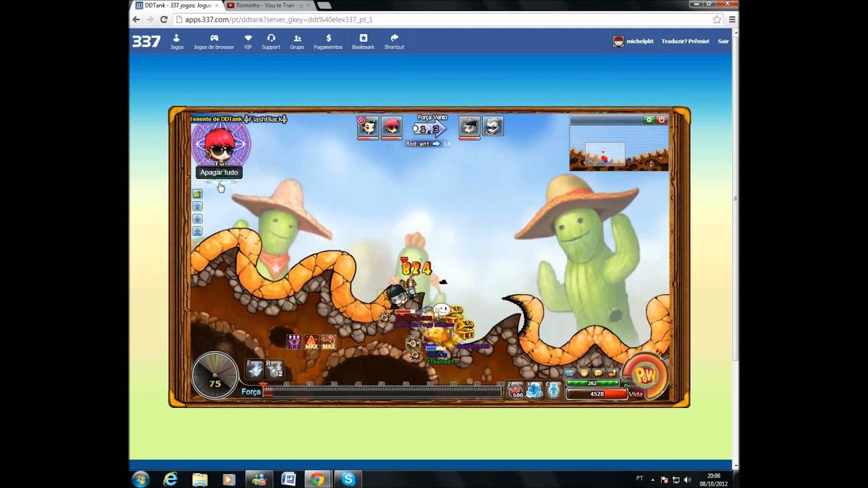Use the F key plane skill
Viewport: 868px width, 488px height.
click(x=255, y=369)
